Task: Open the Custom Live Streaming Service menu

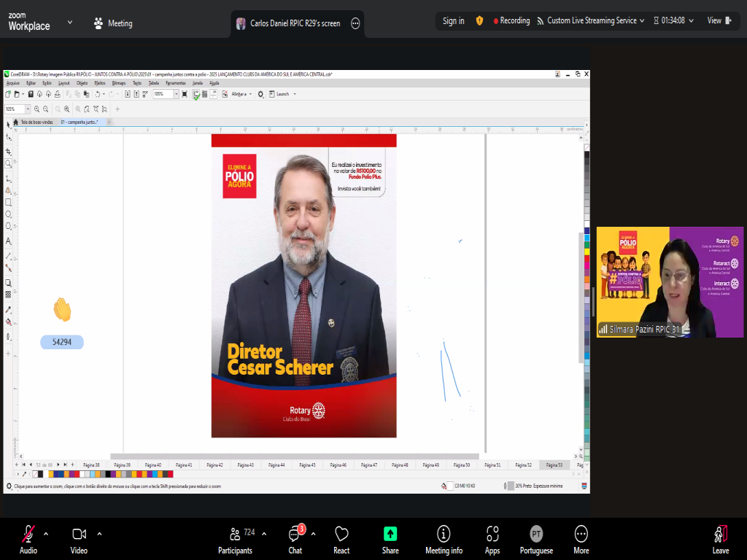Action: pyautogui.click(x=591, y=20)
